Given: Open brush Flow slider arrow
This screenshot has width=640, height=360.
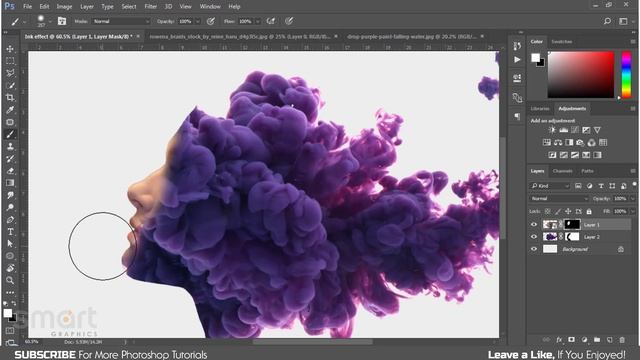Looking at the screenshot, I should tap(258, 21).
